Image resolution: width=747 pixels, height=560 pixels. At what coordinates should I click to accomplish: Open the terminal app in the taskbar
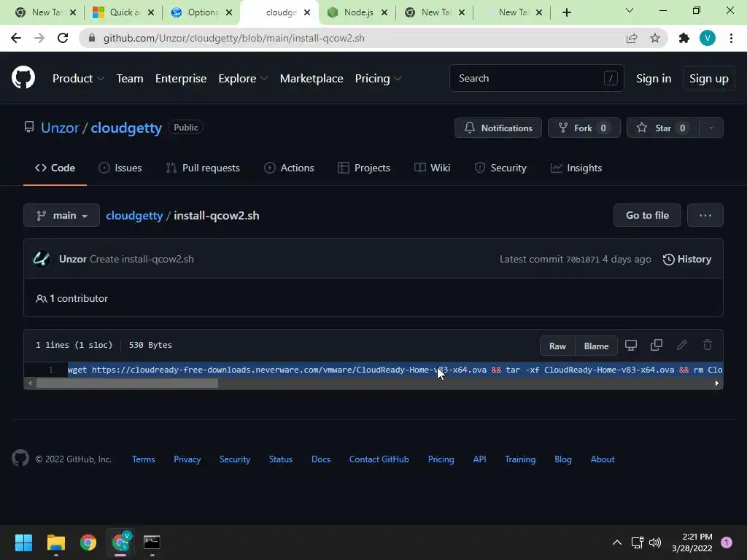click(152, 542)
